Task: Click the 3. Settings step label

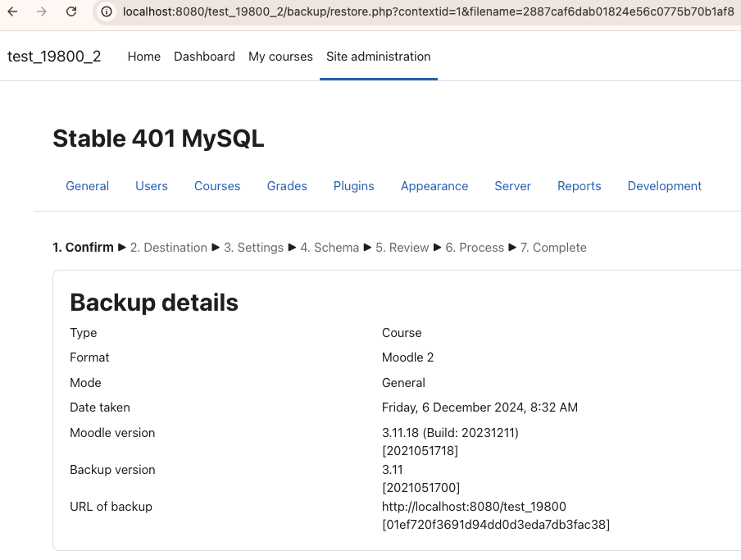Action: pyautogui.click(x=253, y=247)
